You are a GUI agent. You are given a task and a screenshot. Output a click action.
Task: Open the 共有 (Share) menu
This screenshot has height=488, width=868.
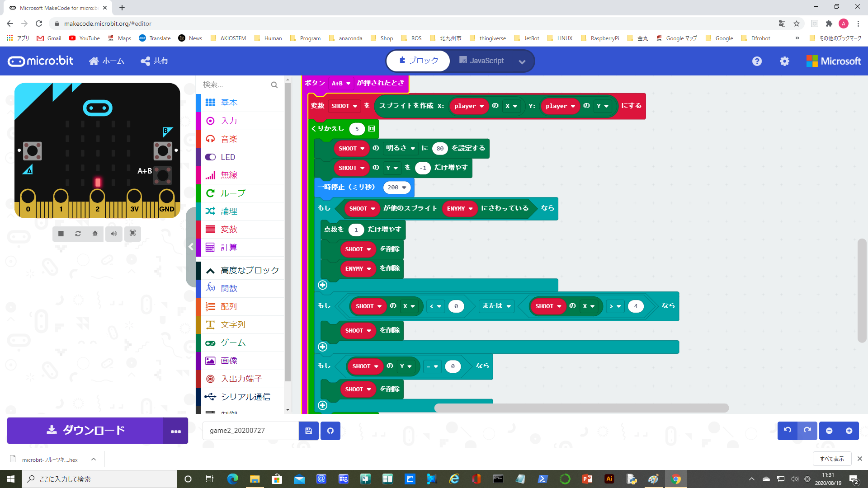[154, 61]
